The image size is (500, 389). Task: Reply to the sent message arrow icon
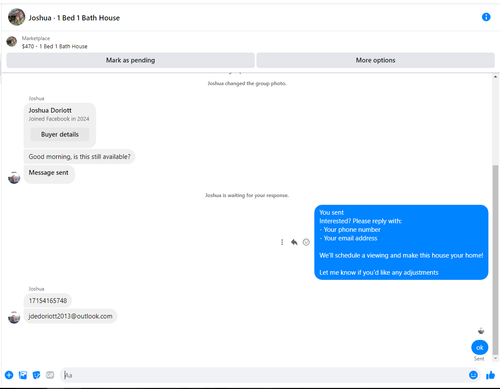294,242
